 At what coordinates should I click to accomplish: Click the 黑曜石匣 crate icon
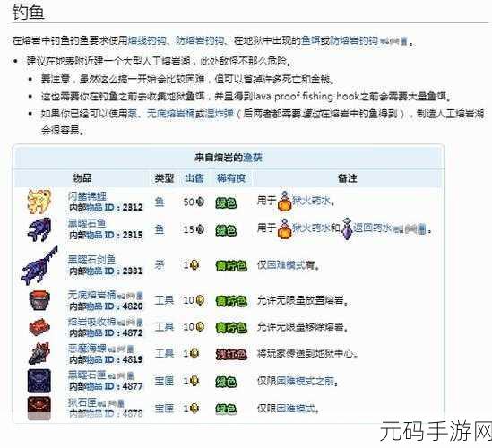(39, 381)
